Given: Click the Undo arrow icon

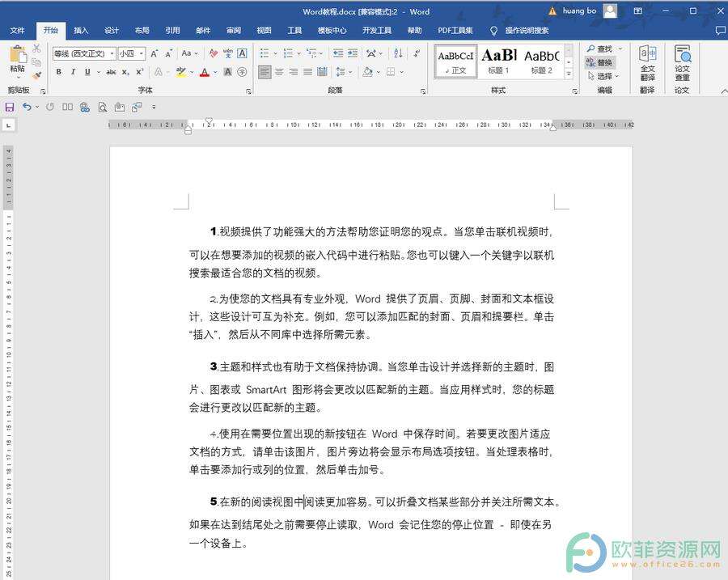Looking at the screenshot, I should tap(26, 107).
